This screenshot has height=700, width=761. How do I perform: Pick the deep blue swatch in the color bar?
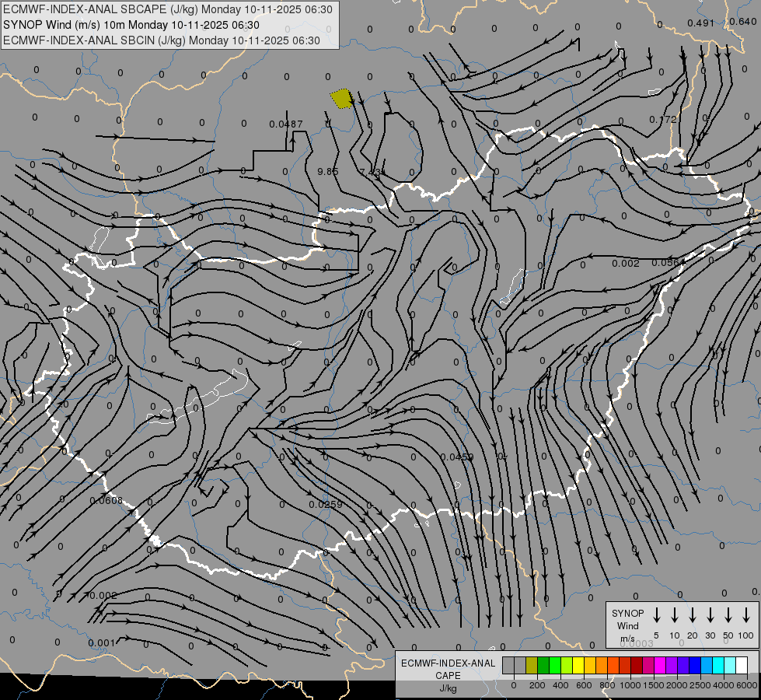click(696, 665)
